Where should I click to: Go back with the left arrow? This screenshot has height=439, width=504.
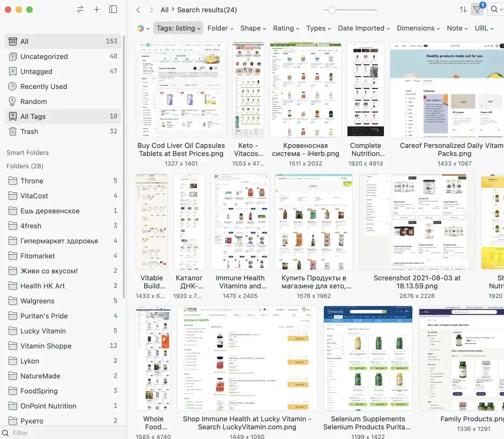tap(138, 10)
